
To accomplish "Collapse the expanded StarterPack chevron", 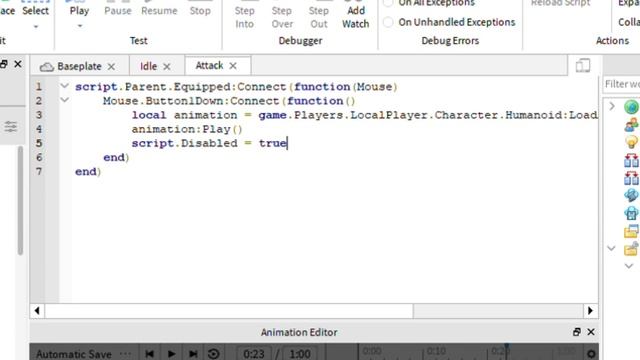I will (611, 248).
